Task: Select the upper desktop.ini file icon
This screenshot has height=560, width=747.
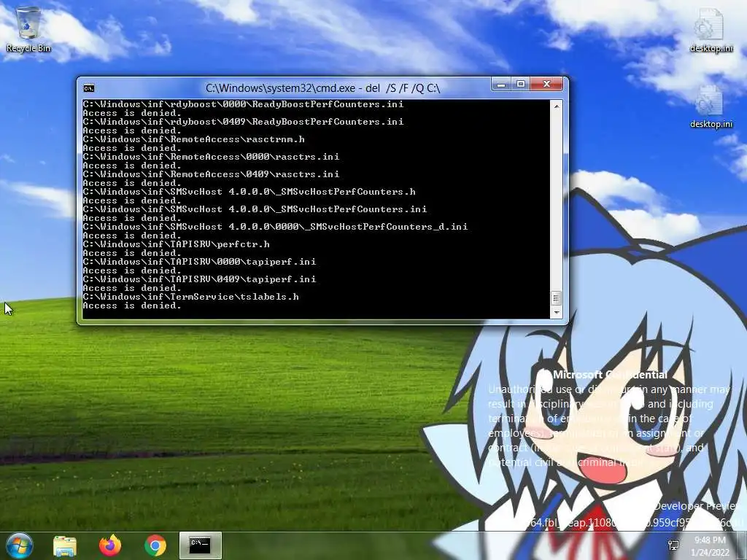Action: coord(711,31)
